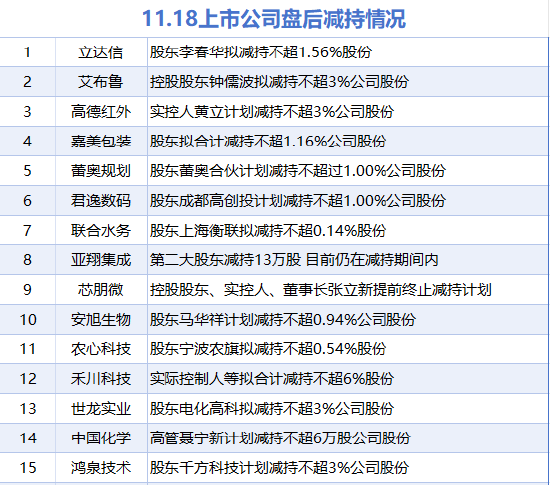Click row number 15 beside 鸿泉技术
Image resolution: width=550 pixels, height=485 pixels.
(28, 467)
